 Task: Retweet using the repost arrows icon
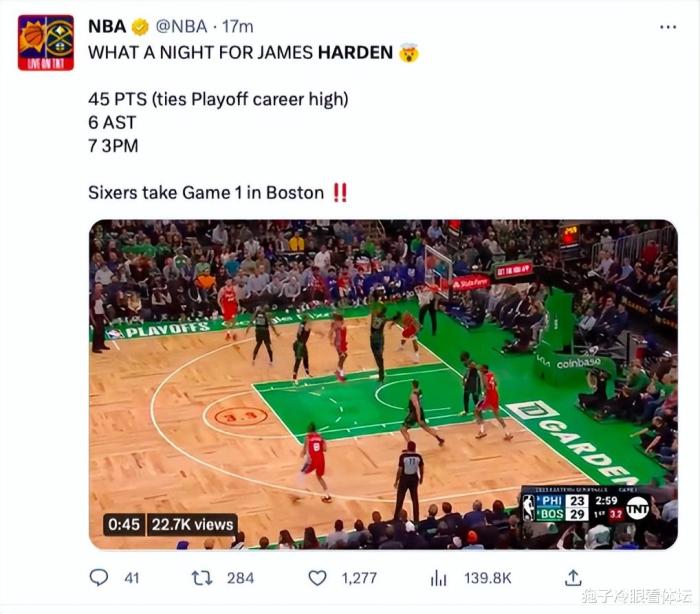click(202, 578)
